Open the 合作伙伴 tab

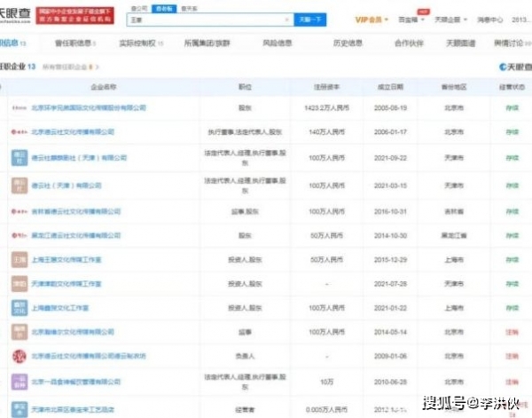click(x=409, y=43)
